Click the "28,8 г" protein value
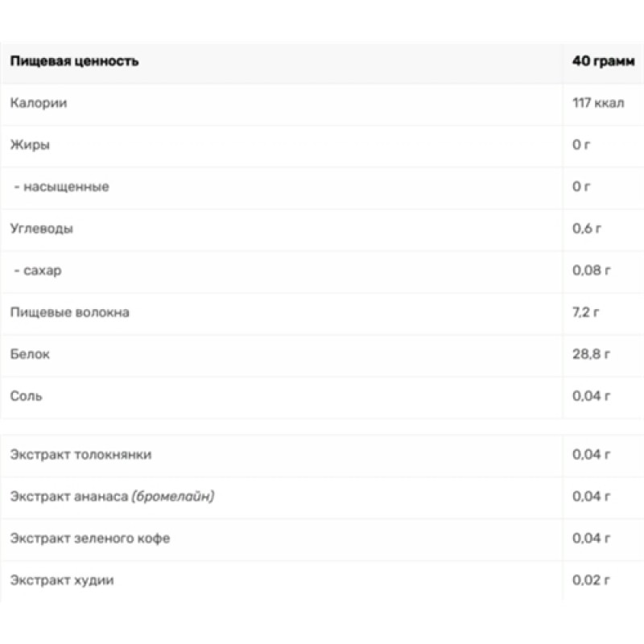 (591, 354)
